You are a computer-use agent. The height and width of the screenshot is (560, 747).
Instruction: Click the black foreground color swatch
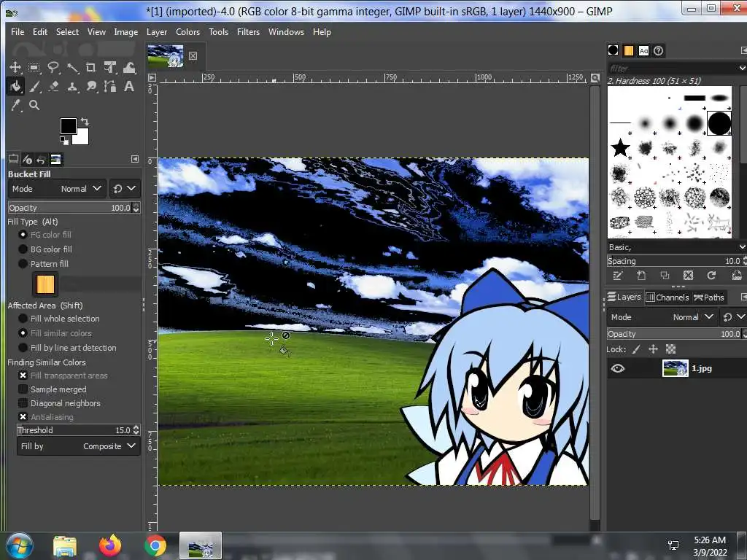click(67, 125)
